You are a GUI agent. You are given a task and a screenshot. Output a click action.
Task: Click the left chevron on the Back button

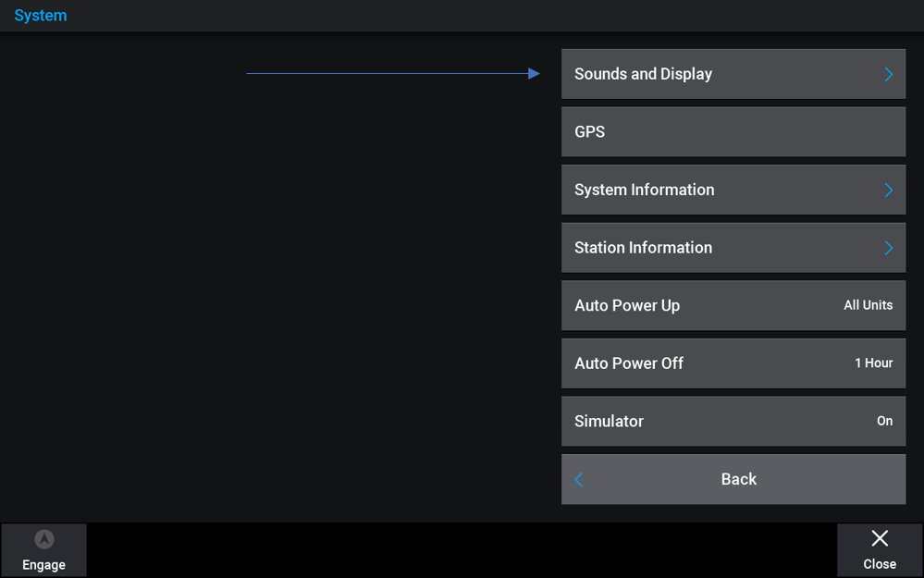579,480
